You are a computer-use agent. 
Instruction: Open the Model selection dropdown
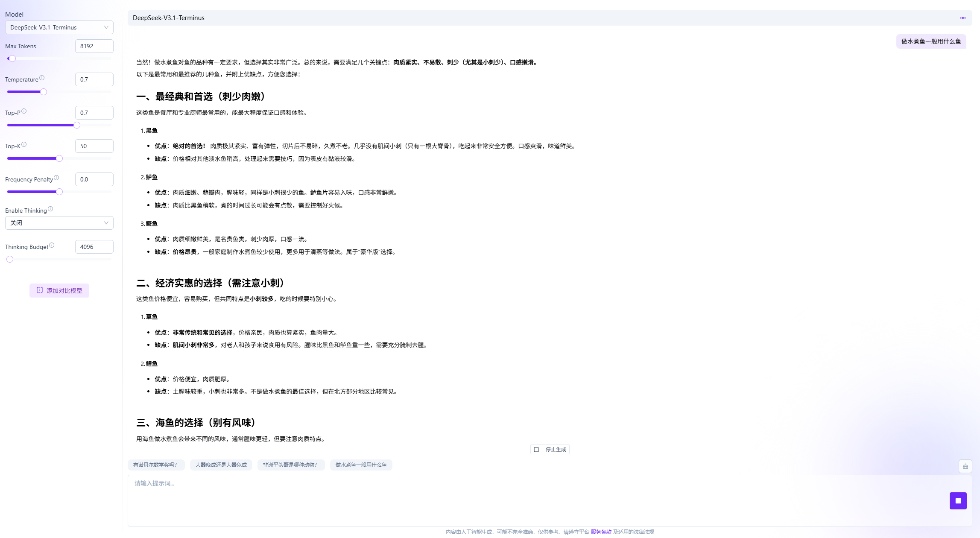(x=59, y=27)
